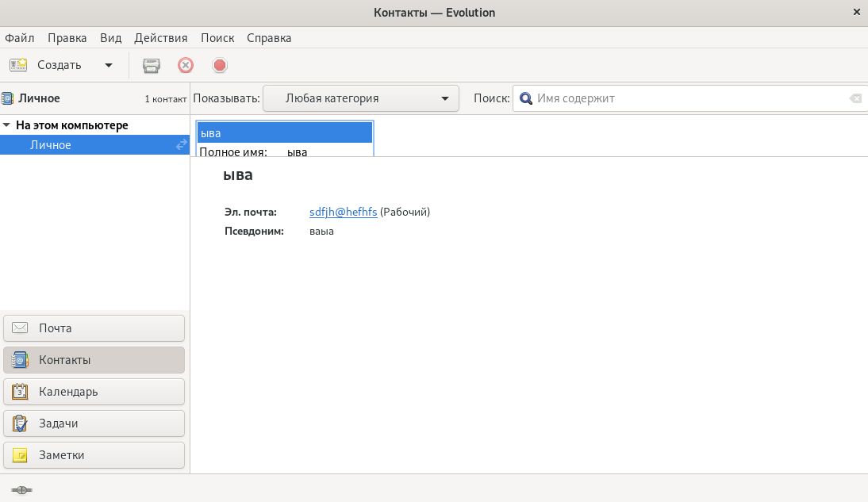The image size is (868, 502).
Task: Clear the search field using the erase icon
Action: click(x=855, y=98)
